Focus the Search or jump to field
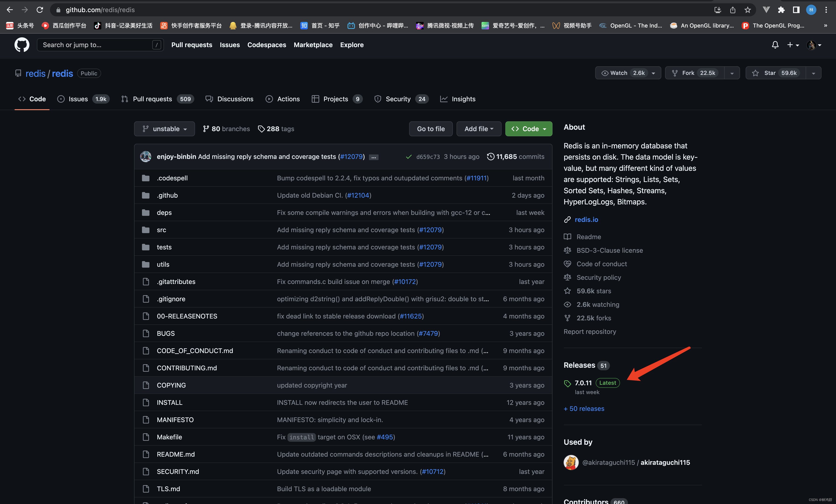This screenshot has height=504, width=836. click(100, 45)
